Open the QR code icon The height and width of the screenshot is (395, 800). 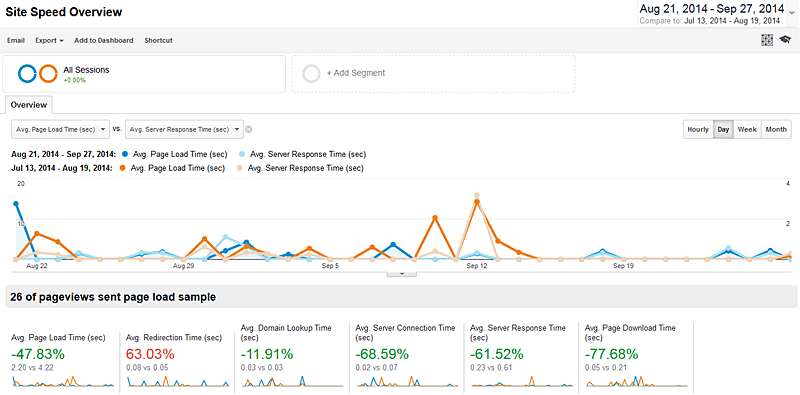pyautogui.click(x=766, y=40)
